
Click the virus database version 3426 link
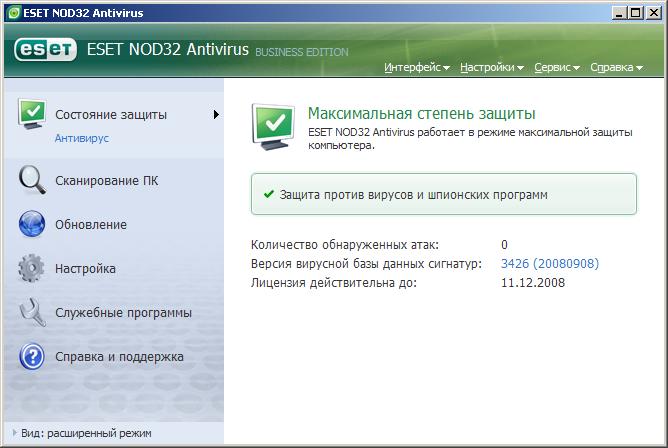550,264
